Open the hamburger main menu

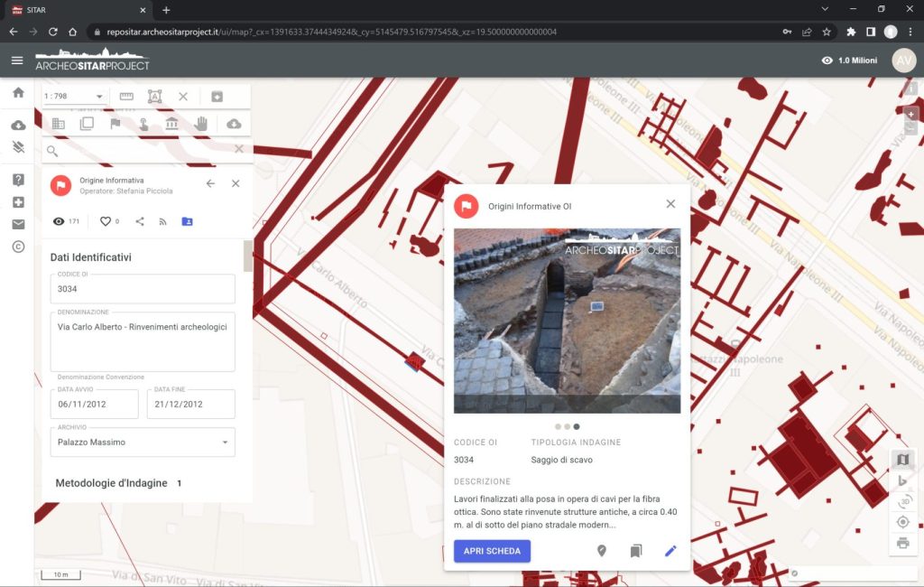[x=17, y=61]
